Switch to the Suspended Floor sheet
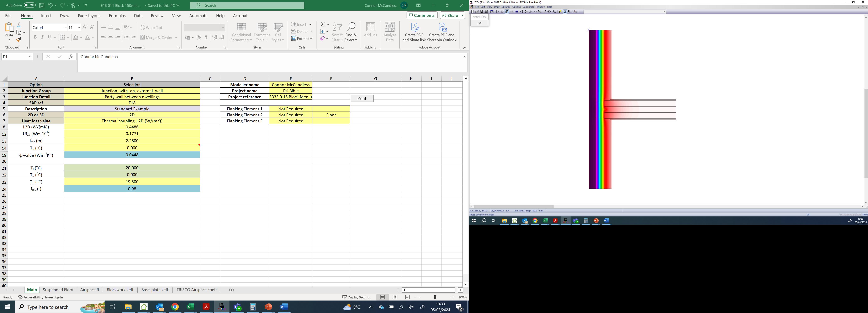 click(58, 290)
